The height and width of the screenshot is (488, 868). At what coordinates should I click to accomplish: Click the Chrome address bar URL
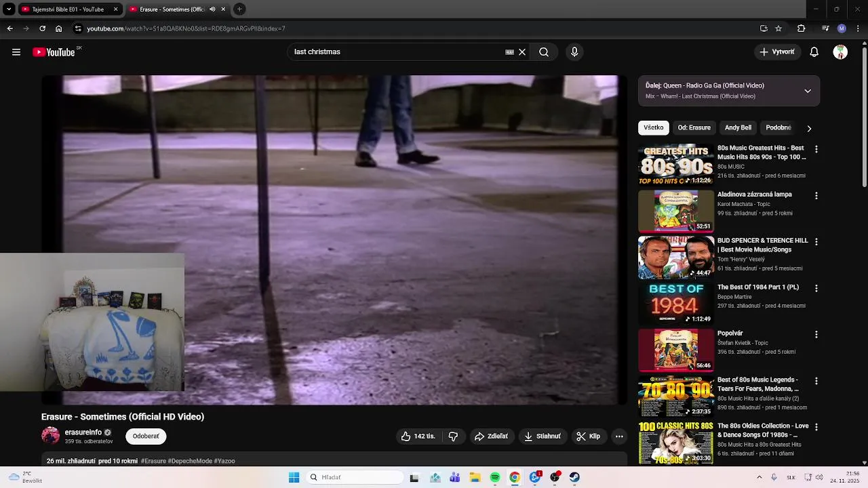(x=186, y=28)
